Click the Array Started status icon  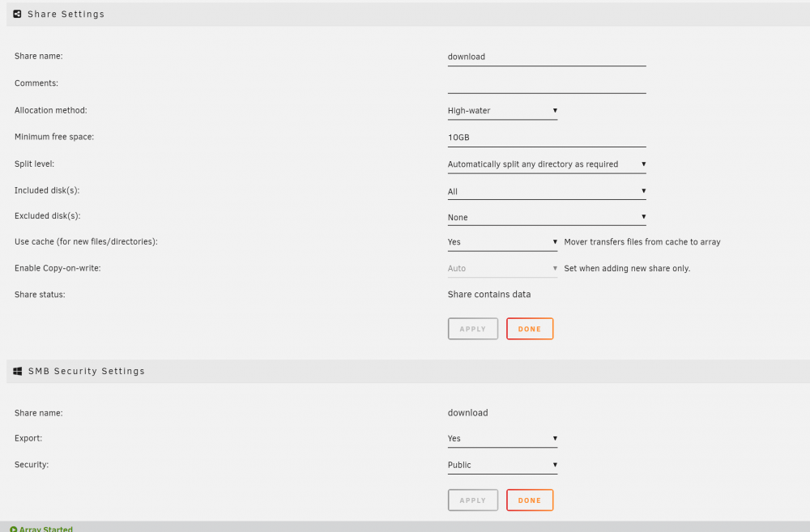click(x=14, y=529)
